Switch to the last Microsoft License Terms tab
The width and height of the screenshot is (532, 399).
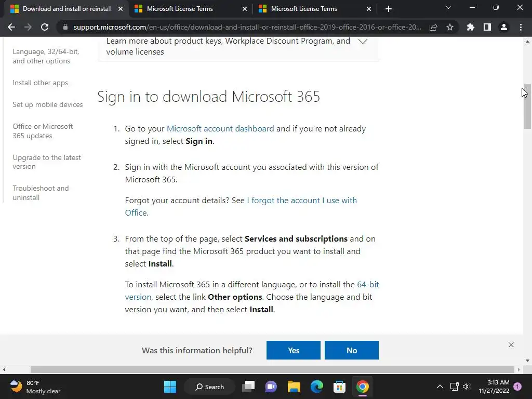[x=314, y=9]
